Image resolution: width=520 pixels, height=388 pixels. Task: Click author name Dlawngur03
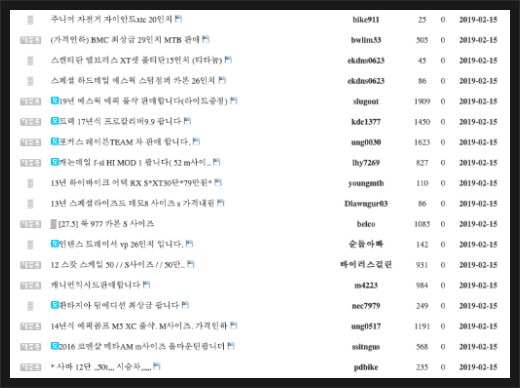tap(366, 203)
